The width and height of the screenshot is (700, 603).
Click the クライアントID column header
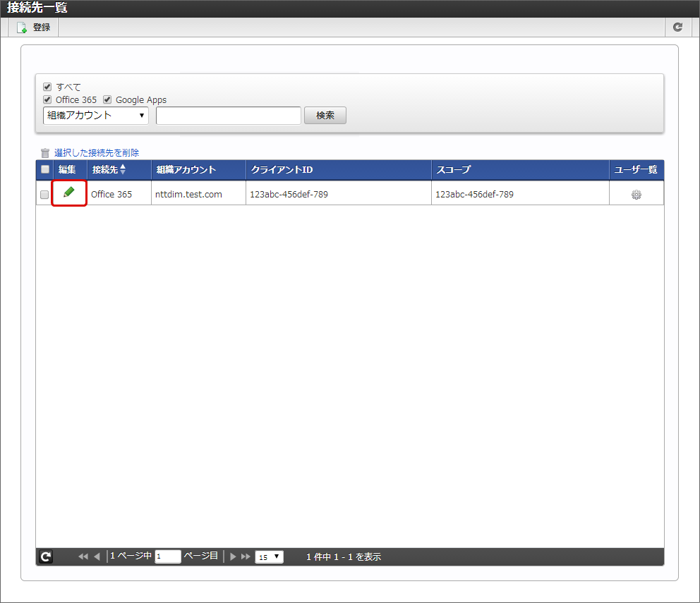[339, 169]
